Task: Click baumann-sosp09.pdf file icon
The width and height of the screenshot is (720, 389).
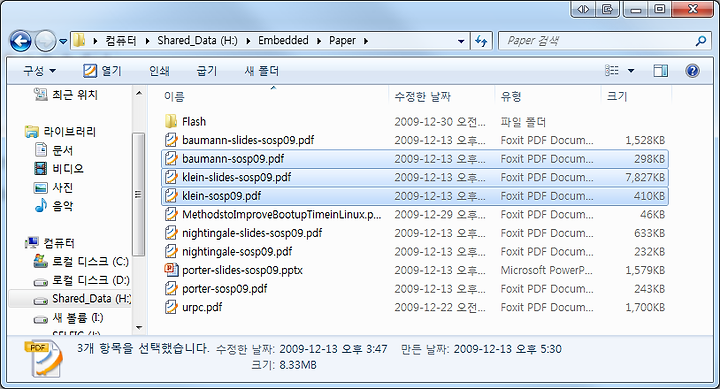Action: click(x=171, y=159)
